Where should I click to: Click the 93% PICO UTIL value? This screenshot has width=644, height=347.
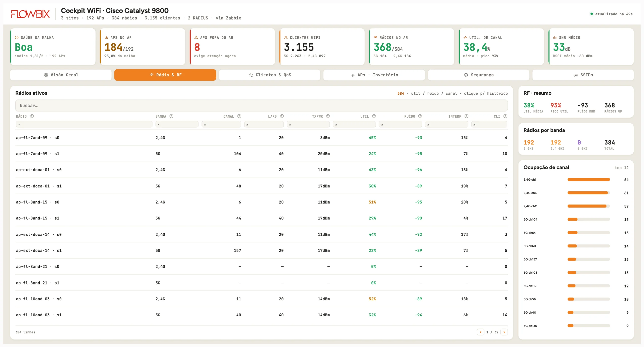pos(556,105)
